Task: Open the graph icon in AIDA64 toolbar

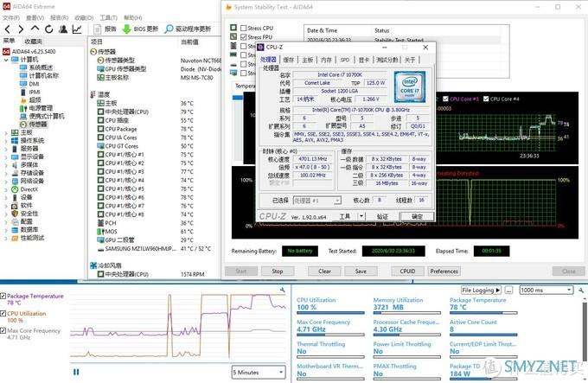Action: (77, 29)
